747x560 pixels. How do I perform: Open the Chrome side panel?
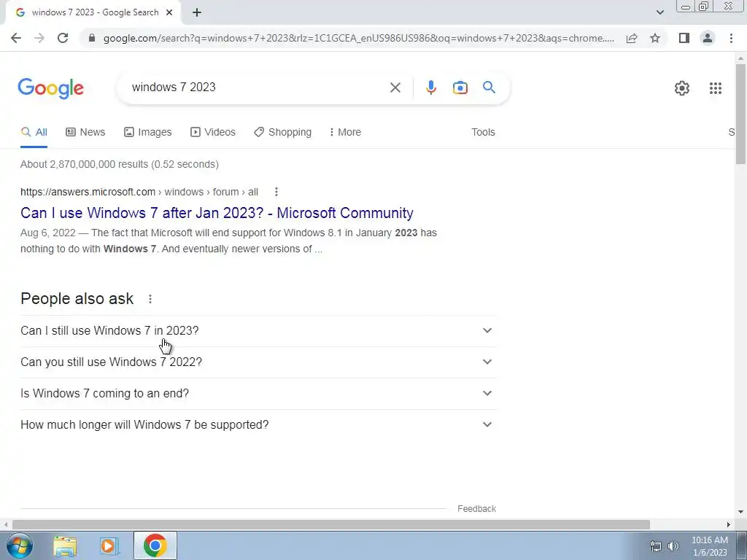(x=684, y=38)
